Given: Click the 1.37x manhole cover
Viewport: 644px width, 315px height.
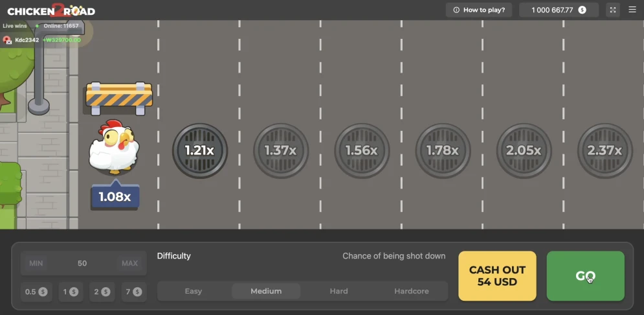Looking at the screenshot, I should pos(281,150).
